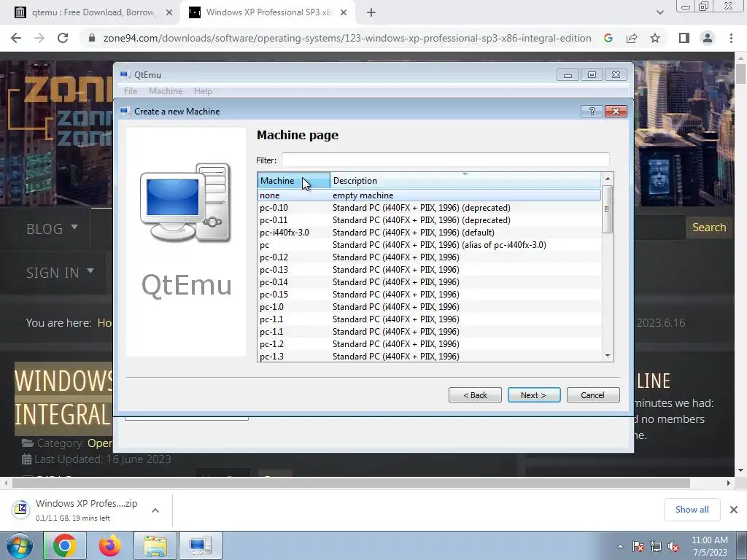747x560 pixels.
Task: Click the machine list scrollbar thumb
Action: tap(607, 209)
